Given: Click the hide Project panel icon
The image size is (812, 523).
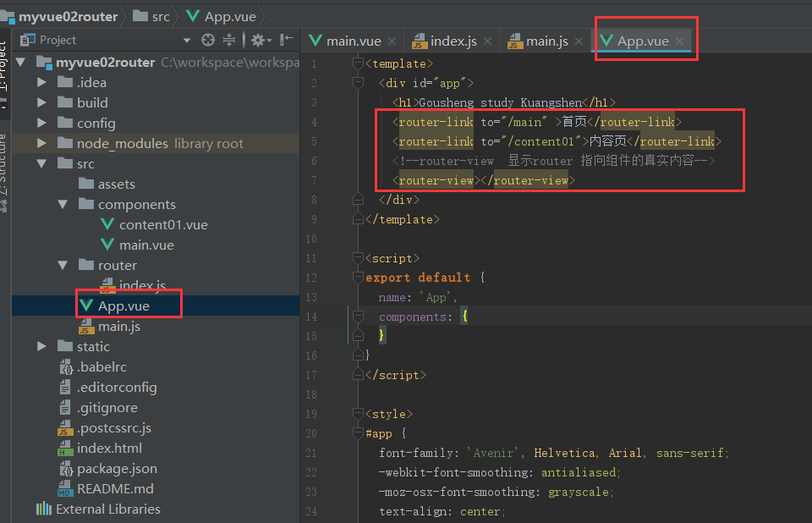Looking at the screenshot, I should click(x=287, y=40).
